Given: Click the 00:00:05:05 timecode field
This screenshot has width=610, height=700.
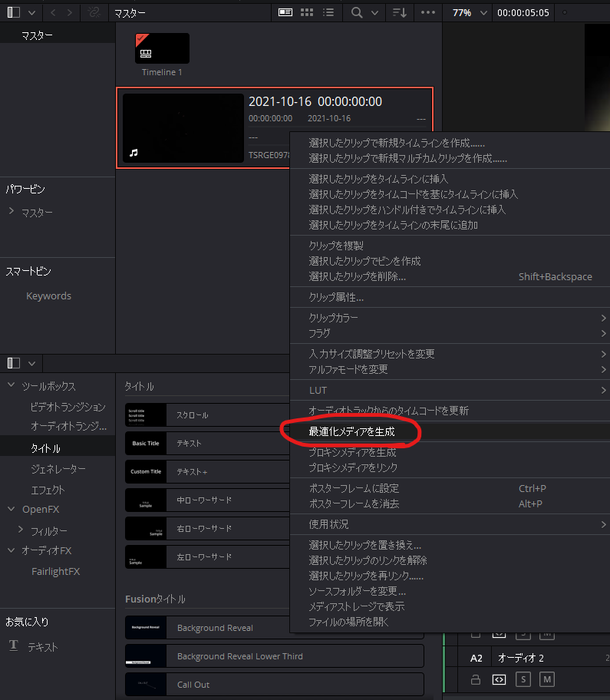Looking at the screenshot, I should click(523, 12).
